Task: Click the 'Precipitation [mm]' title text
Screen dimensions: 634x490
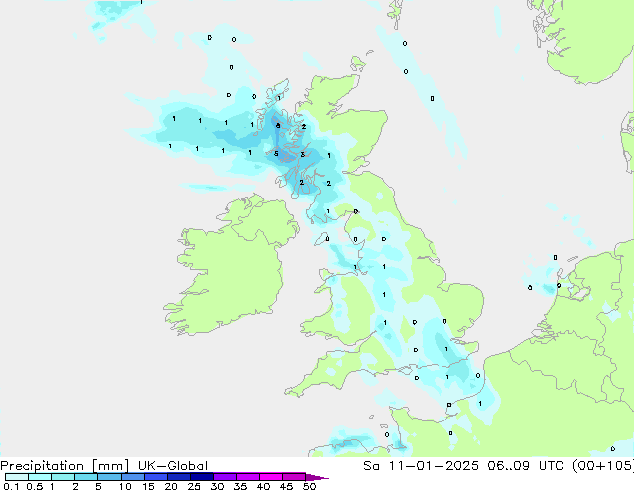Action: pos(65,466)
